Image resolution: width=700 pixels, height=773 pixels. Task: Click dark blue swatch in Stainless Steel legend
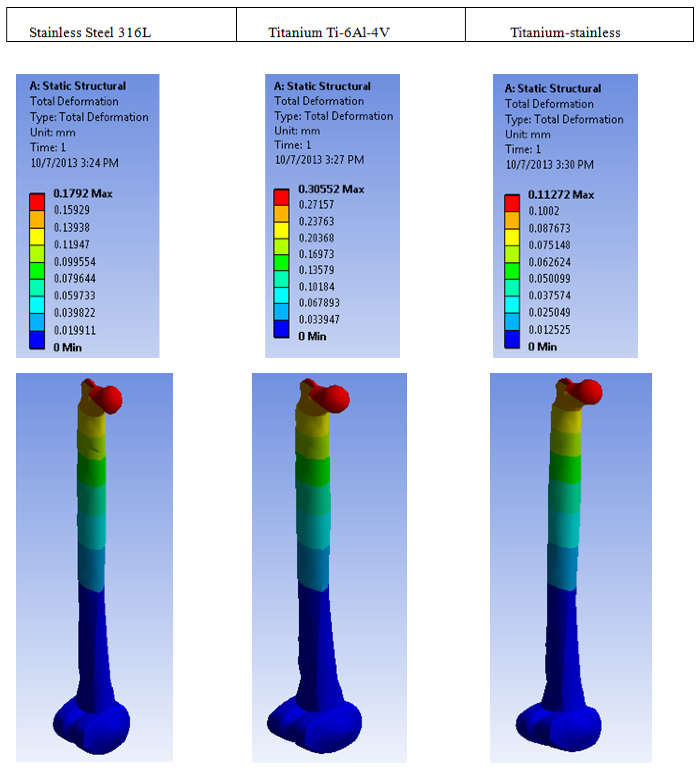[x=37, y=339]
